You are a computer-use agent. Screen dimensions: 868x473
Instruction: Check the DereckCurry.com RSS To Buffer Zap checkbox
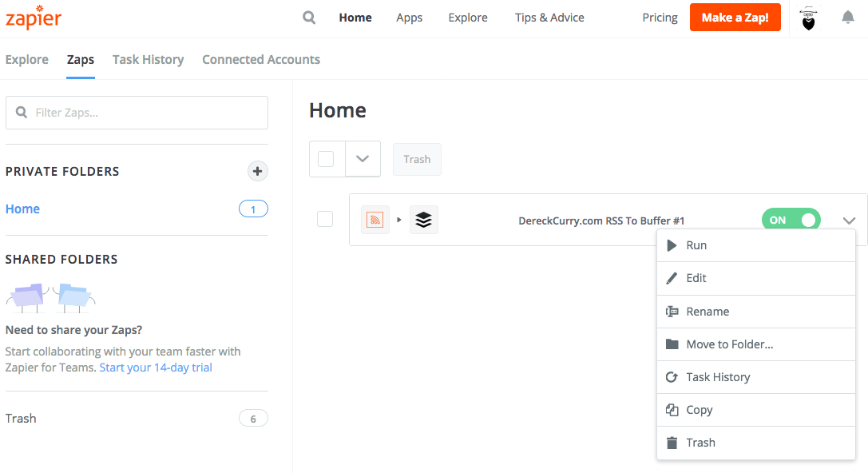pos(325,219)
